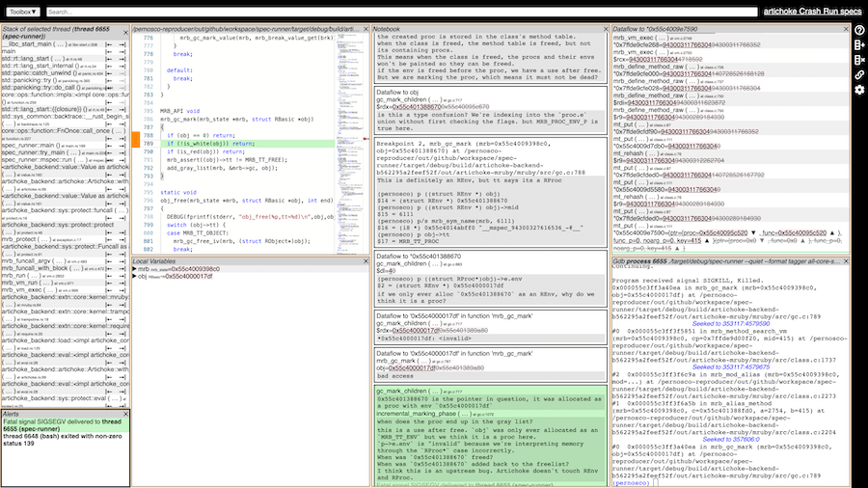Select the thread 6648 (bash) exited alert

click(x=66, y=440)
